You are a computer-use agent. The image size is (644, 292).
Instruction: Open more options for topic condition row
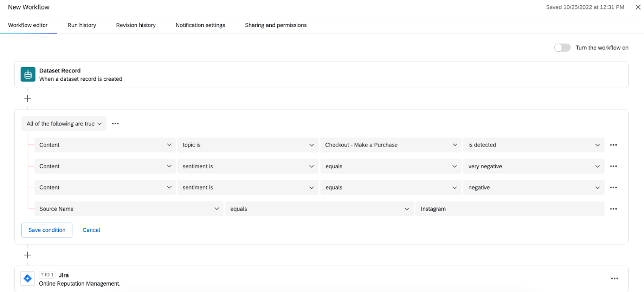[613, 145]
